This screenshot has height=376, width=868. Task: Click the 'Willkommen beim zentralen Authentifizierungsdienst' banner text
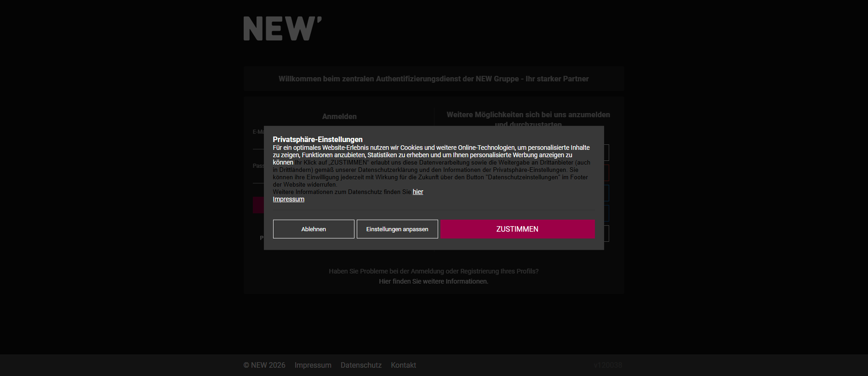coord(434,79)
